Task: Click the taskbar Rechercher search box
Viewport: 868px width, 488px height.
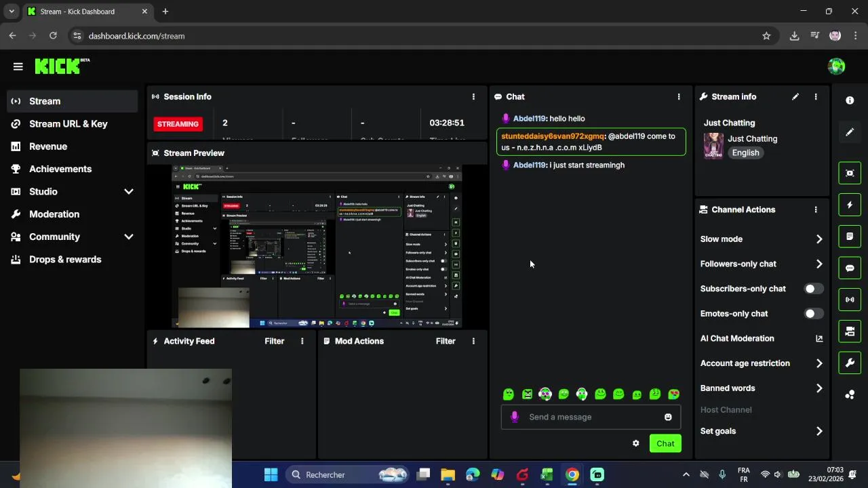Action: (349, 474)
